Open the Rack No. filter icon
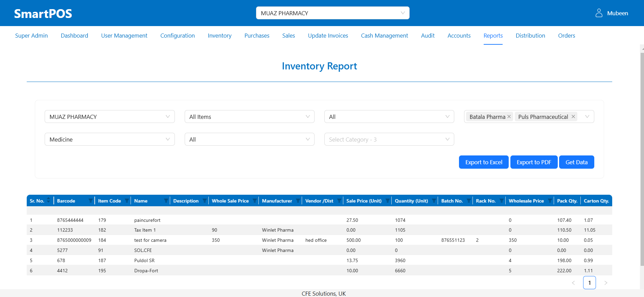 (x=502, y=200)
